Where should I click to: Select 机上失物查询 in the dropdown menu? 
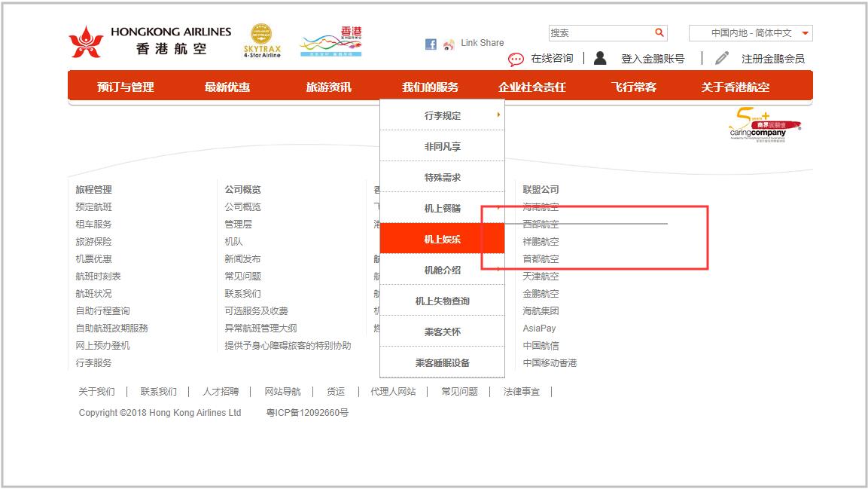point(443,301)
